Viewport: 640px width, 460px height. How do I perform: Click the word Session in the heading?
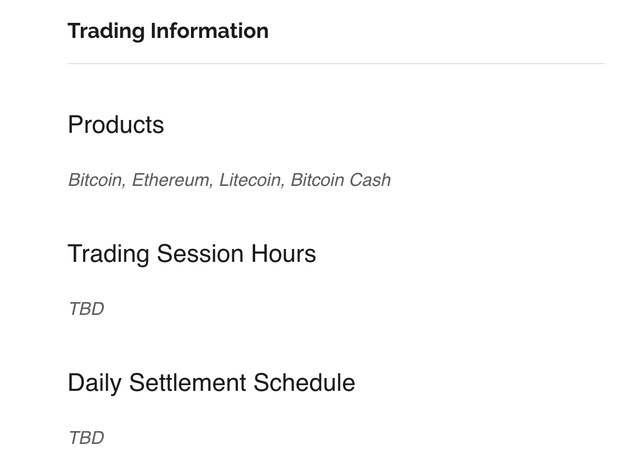(x=200, y=254)
